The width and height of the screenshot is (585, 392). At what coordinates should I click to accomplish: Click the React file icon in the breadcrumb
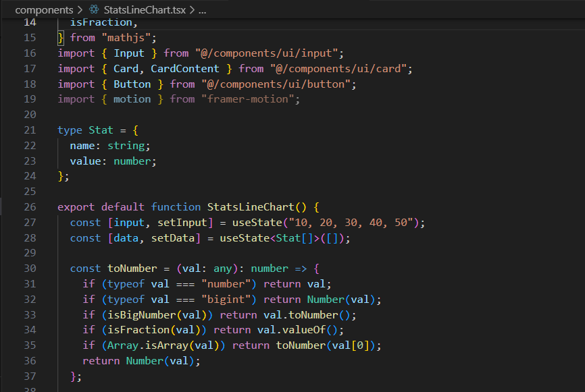tap(94, 9)
